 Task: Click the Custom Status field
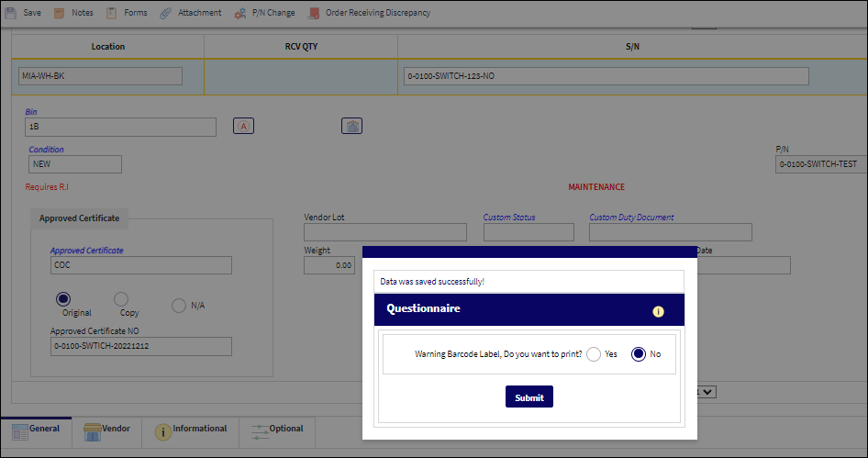(x=529, y=232)
